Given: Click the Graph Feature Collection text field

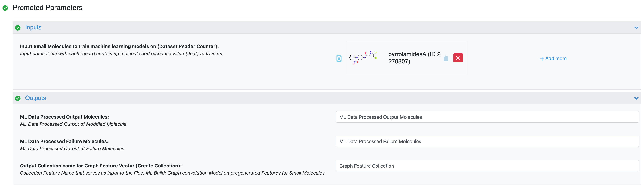Looking at the screenshot, I should [486, 166].
